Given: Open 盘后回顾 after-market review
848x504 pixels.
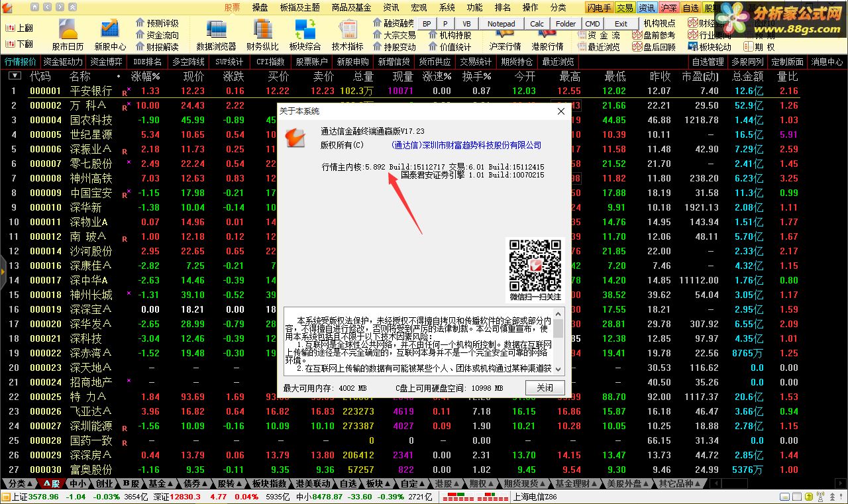Looking at the screenshot, I should (x=654, y=47).
